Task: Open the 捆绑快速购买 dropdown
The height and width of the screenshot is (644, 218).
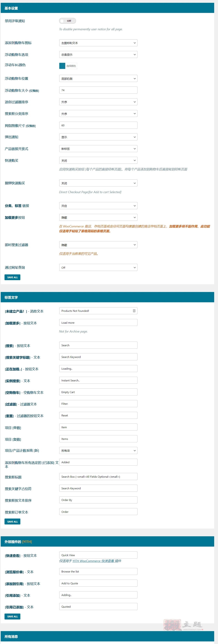Action: tap(98, 183)
